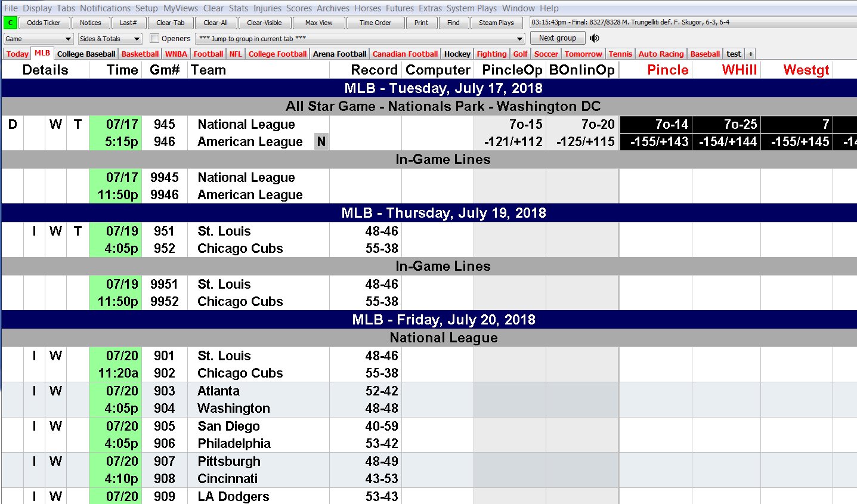Open the Steam Plays panel
Screen dimensions: 857x504
496,22
